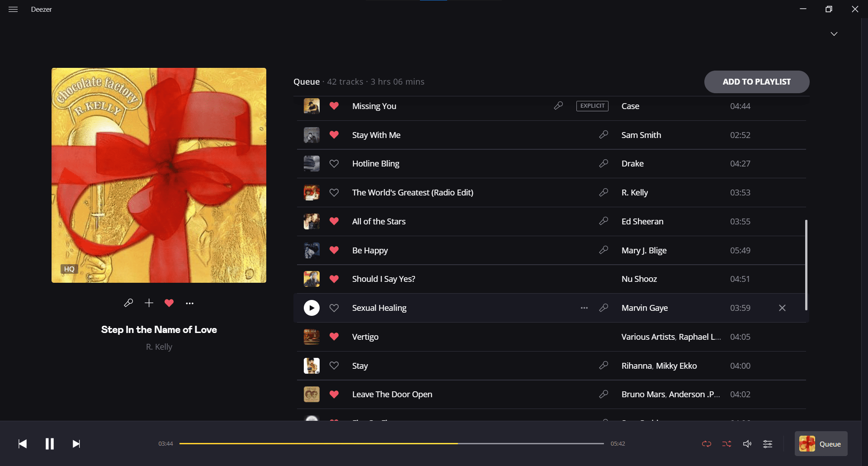Pause the current track
Screen dimensions: 868x466
50,444
